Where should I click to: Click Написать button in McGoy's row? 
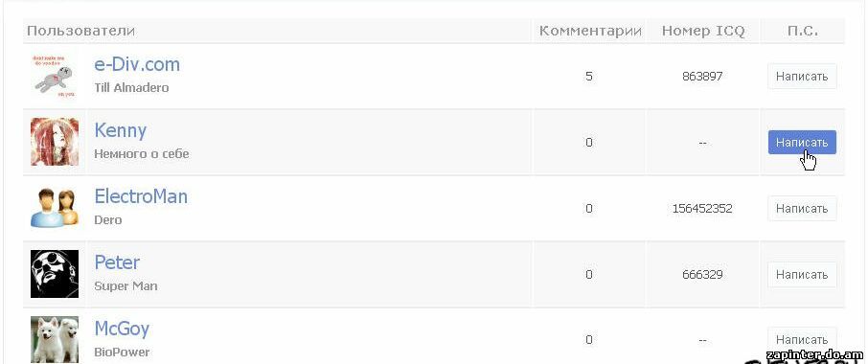[802, 340]
